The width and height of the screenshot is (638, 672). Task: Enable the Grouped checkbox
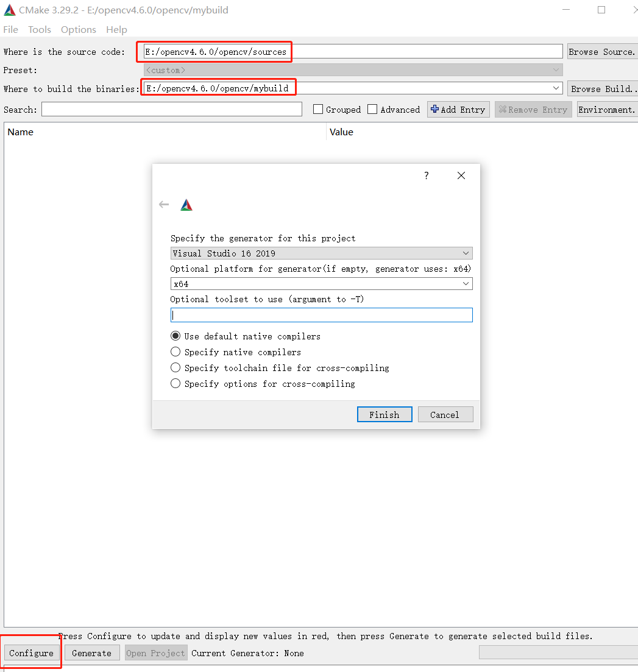[318, 109]
